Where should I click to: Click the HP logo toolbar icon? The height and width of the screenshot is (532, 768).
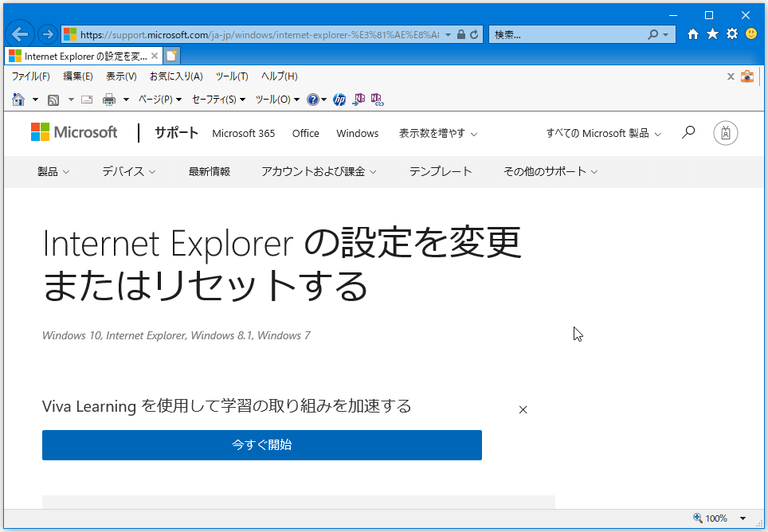(x=339, y=100)
